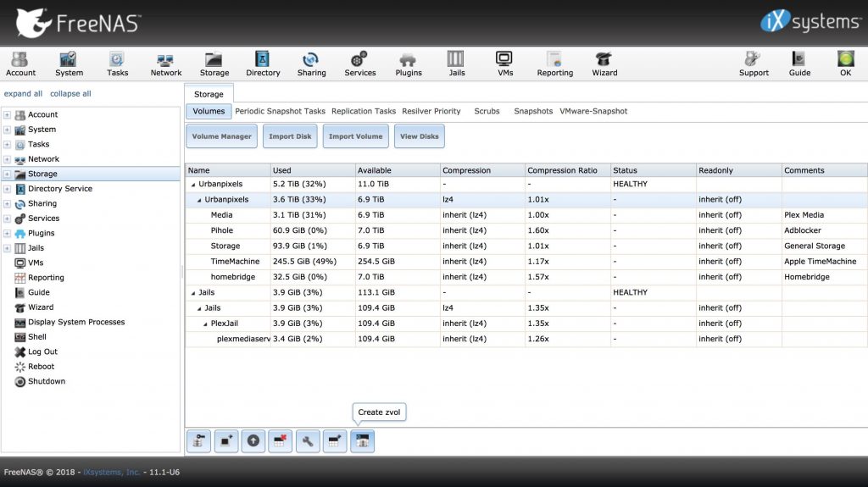Viewport: 868px width, 487px height.
Task: Open the iXsystems, Inc. footer link
Action: coord(111,472)
